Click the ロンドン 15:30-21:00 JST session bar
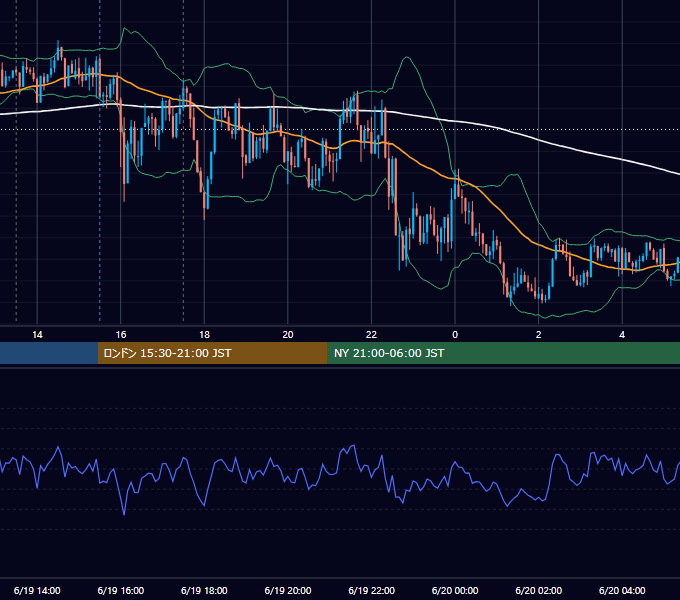The width and height of the screenshot is (680, 600). (212, 353)
